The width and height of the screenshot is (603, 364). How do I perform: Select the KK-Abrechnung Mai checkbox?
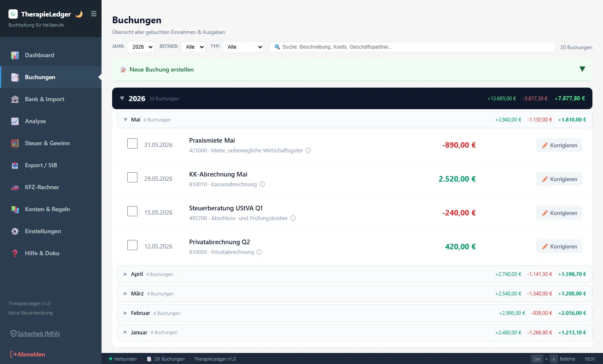click(132, 177)
